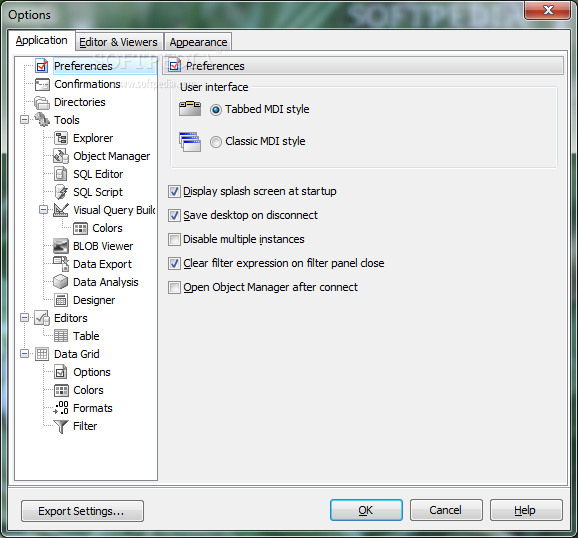Select the Confirmations tree item label
Screen dimensions: 578x538
click(x=87, y=84)
